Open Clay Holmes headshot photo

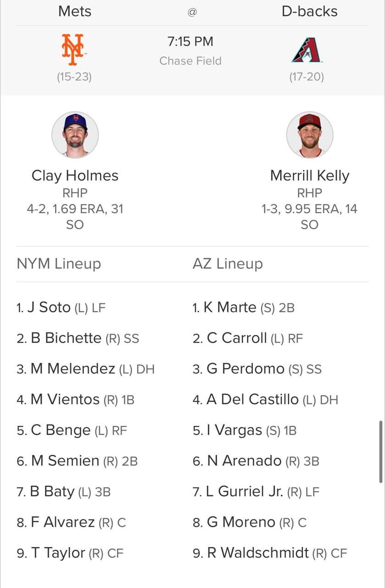[x=75, y=135]
